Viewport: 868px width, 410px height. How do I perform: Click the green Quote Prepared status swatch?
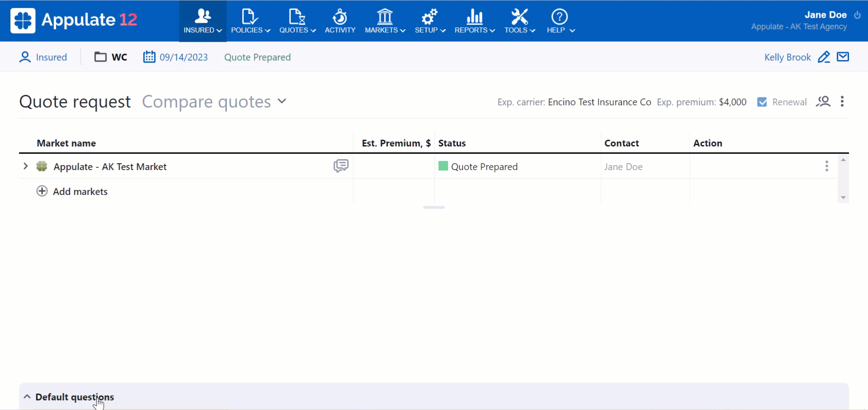pos(443,166)
